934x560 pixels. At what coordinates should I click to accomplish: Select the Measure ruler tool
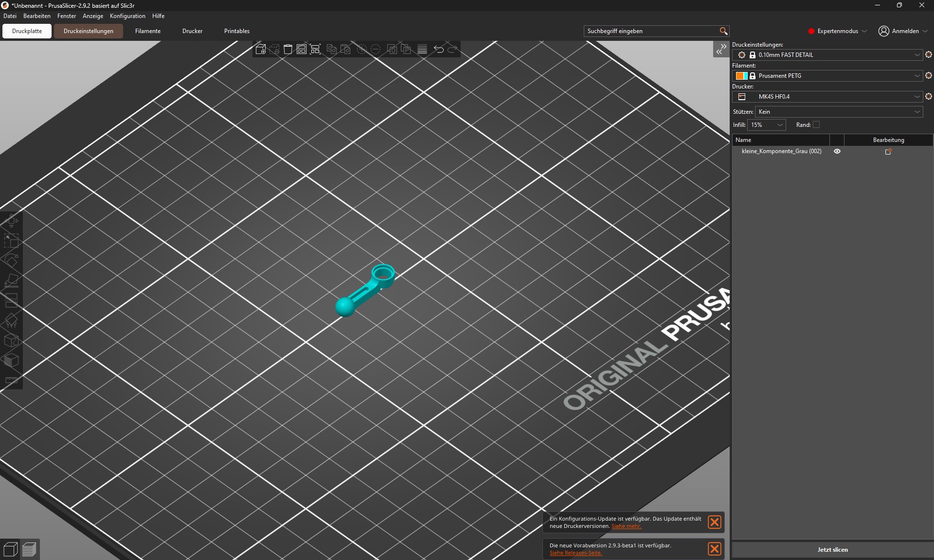[x=11, y=380]
